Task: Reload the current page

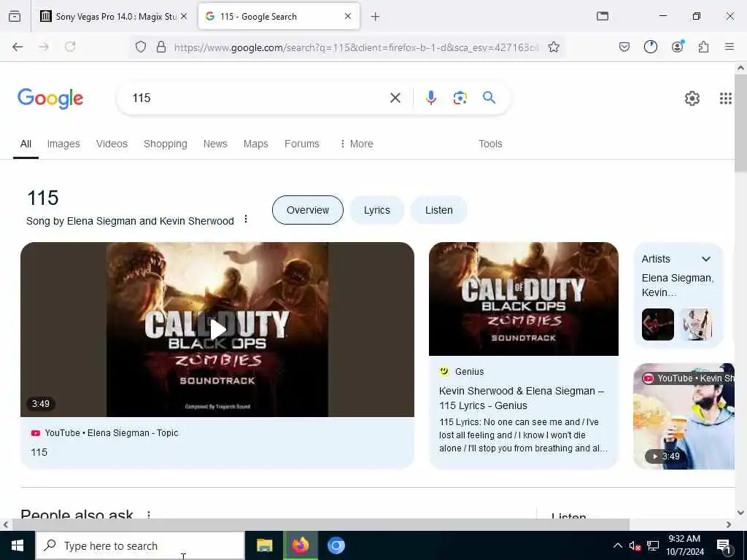Action: [70, 47]
